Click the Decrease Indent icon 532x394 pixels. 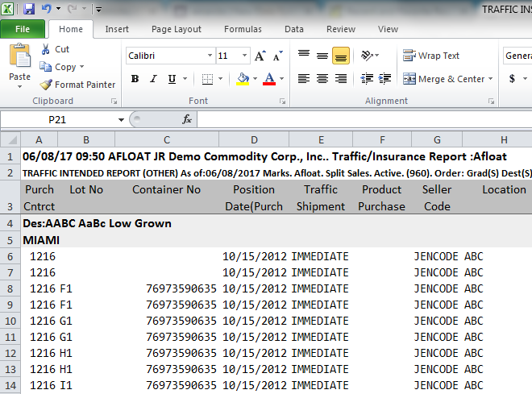click(367, 79)
